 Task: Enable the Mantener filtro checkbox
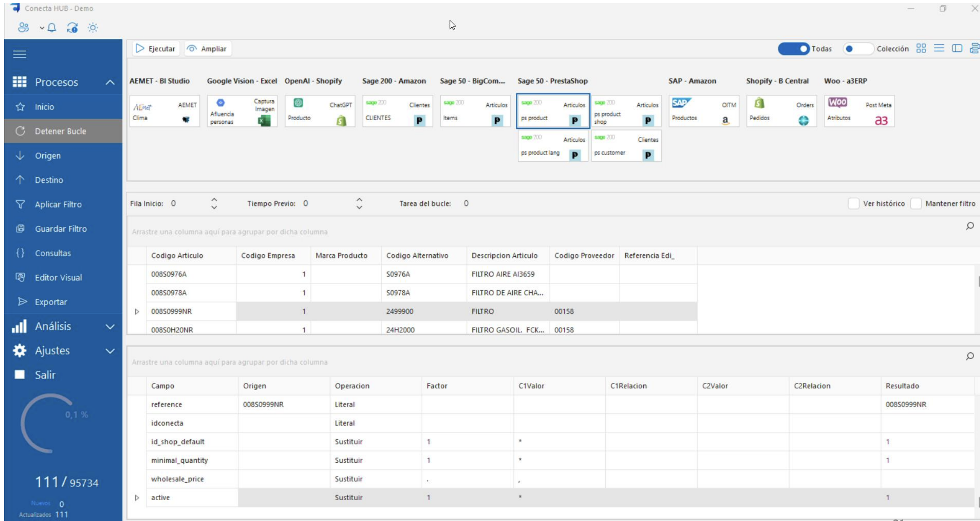[x=916, y=203]
